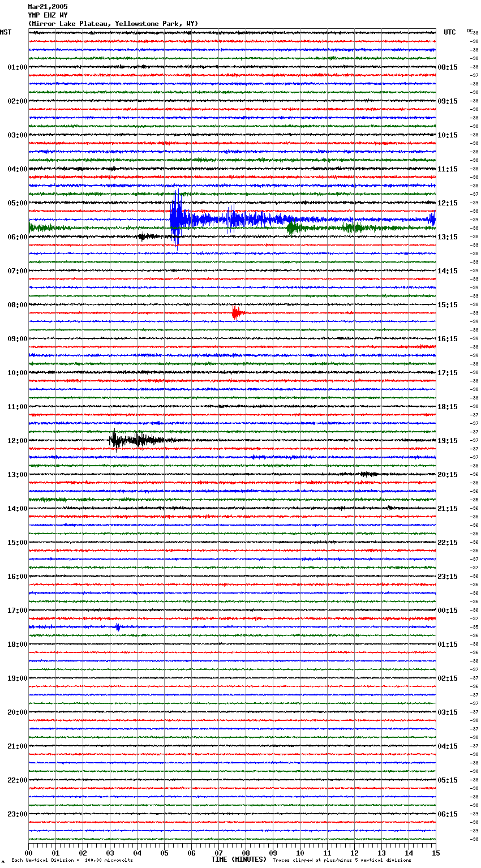Select the 04:00 MST row label

point(17,169)
